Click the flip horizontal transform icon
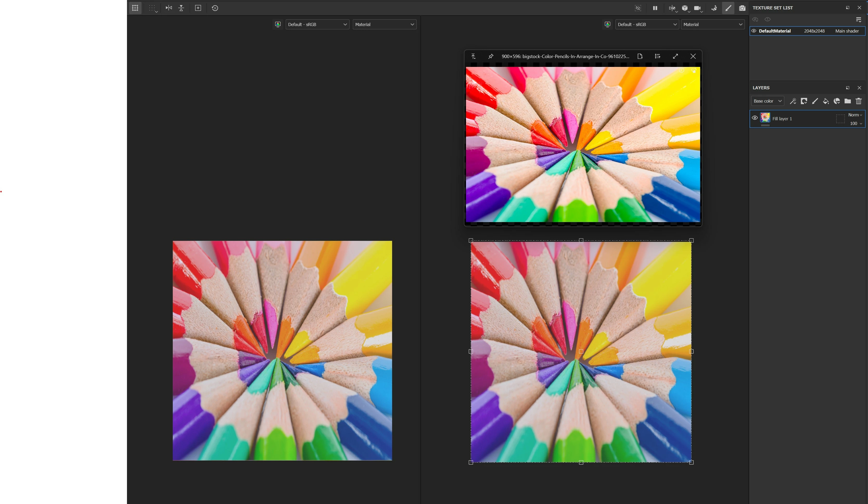 pyautogui.click(x=168, y=8)
